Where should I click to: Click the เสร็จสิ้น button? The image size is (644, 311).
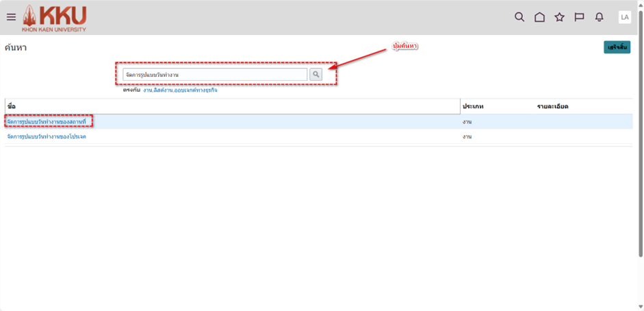(617, 47)
